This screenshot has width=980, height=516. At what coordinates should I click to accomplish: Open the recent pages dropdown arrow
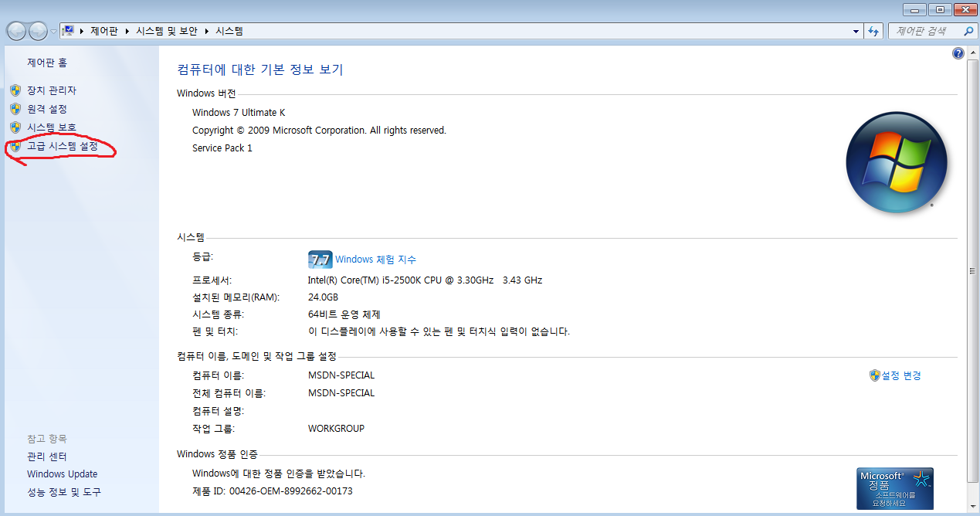[53, 32]
